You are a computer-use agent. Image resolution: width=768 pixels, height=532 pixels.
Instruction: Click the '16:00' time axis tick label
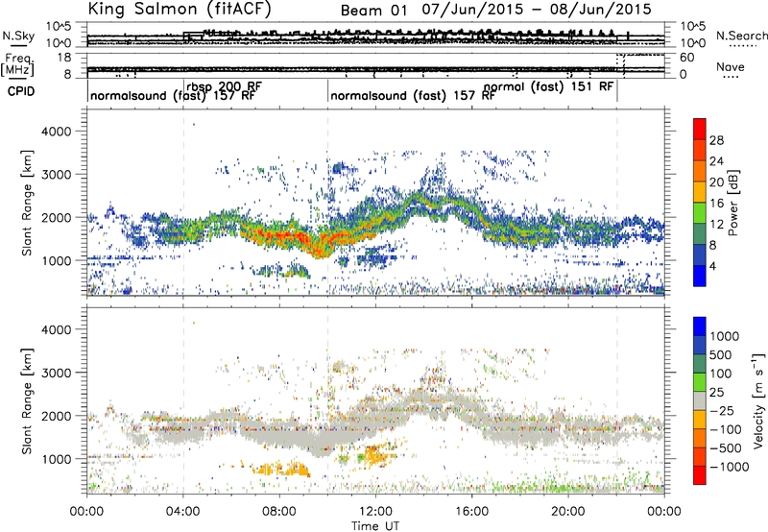[x=471, y=512]
